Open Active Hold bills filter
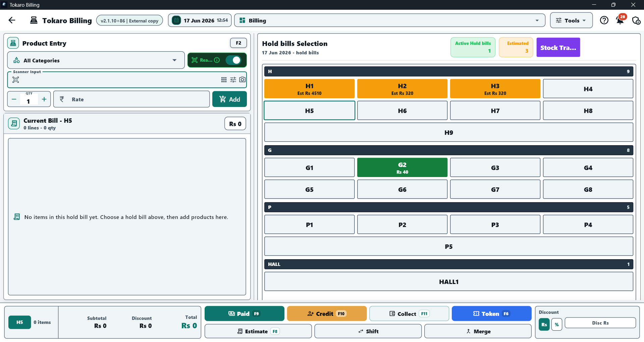This screenshot has width=644, height=342. tap(473, 47)
